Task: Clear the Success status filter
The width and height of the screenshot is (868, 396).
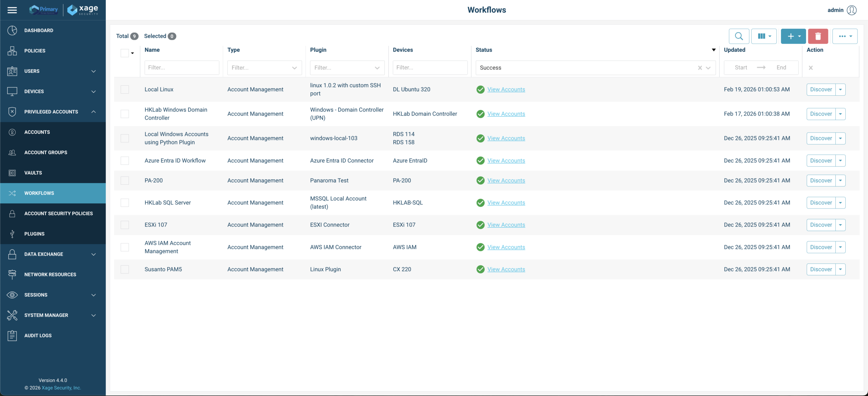Action: click(700, 68)
